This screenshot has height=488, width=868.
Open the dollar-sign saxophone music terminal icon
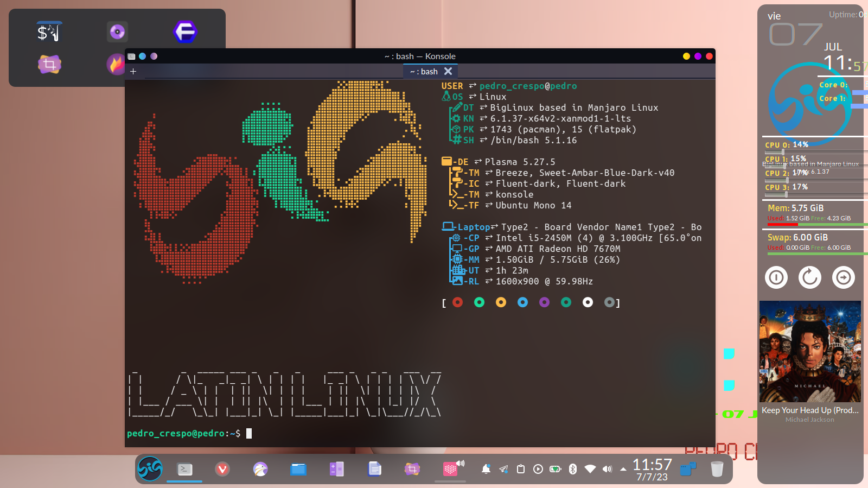click(49, 32)
